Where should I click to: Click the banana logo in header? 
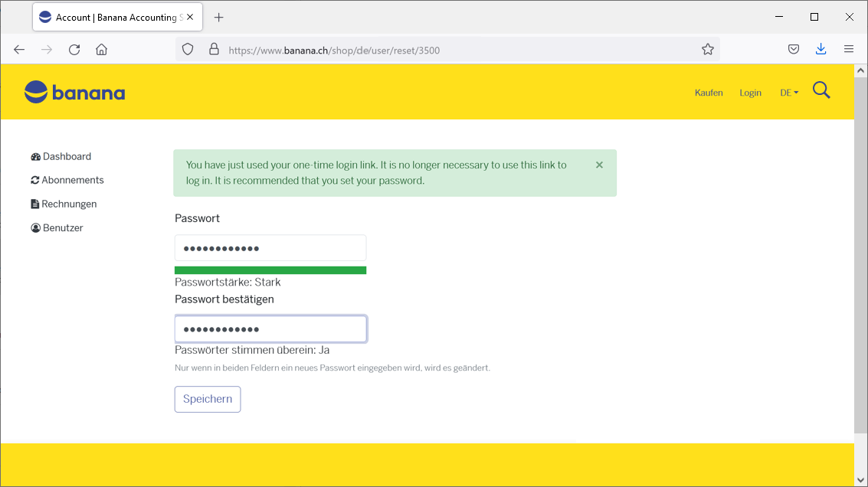tap(74, 93)
